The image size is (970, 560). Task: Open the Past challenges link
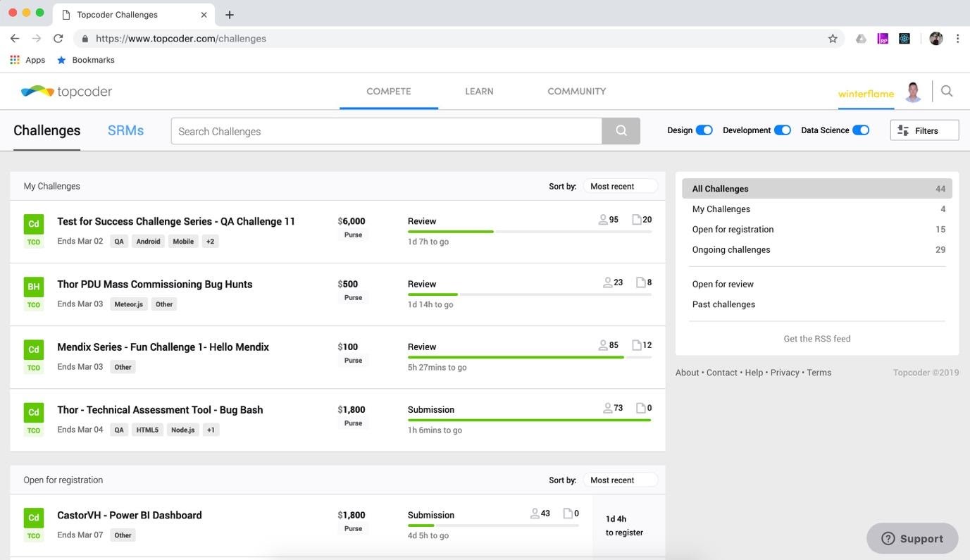pyautogui.click(x=723, y=304)
